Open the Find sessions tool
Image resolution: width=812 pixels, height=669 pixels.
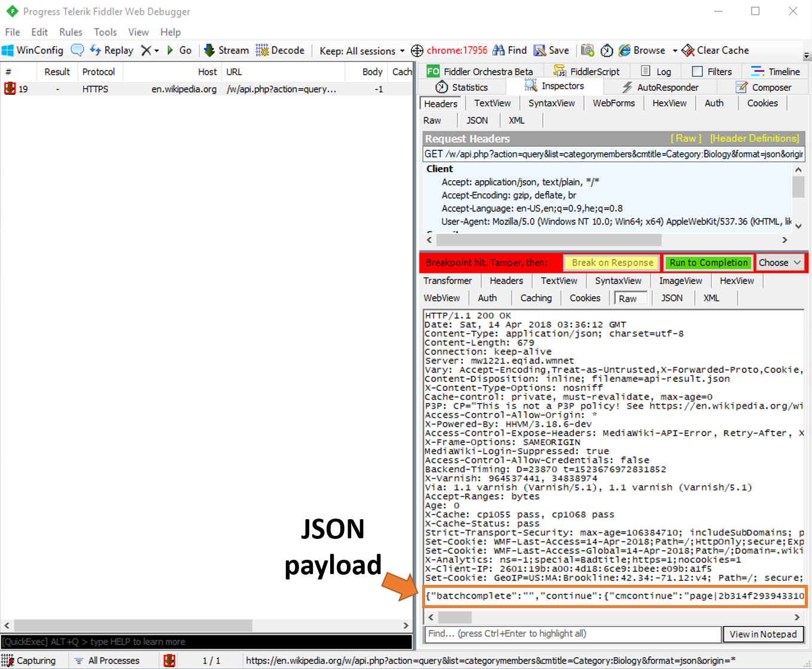coord(510,50)
